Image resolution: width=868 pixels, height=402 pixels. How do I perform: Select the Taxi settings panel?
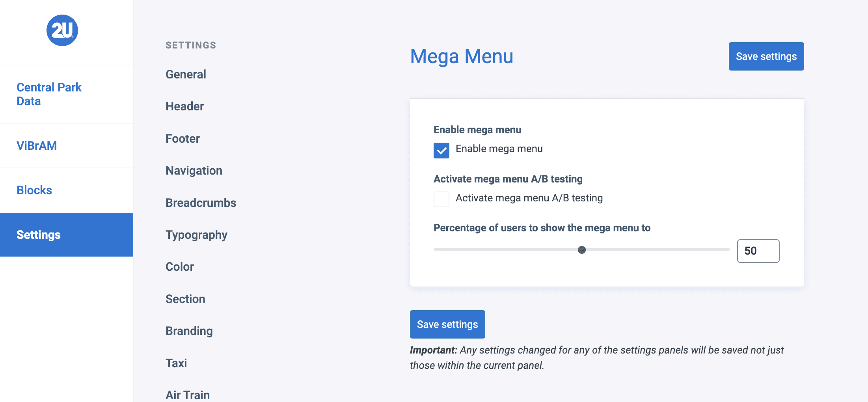(176, 363)
